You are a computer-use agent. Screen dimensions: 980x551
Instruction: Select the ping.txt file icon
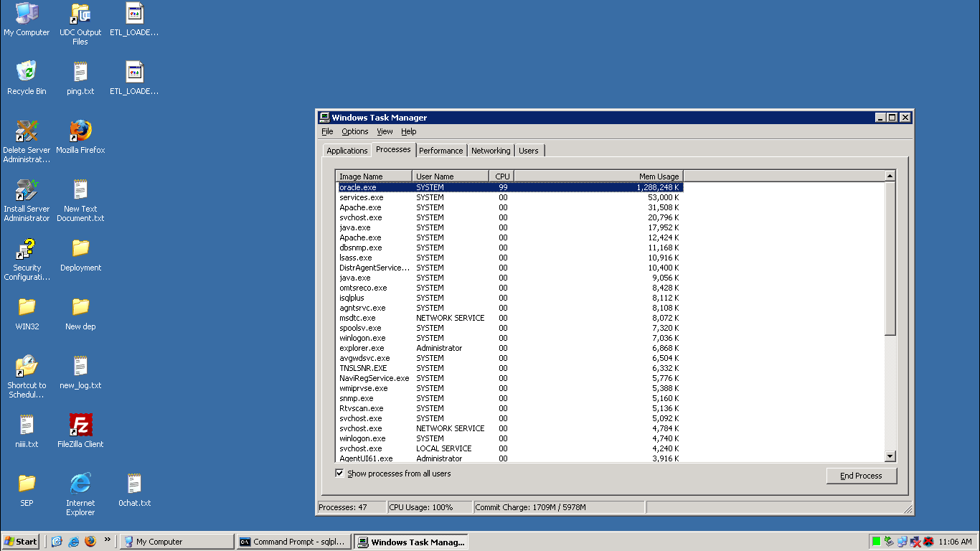click(x=80, y=72)
